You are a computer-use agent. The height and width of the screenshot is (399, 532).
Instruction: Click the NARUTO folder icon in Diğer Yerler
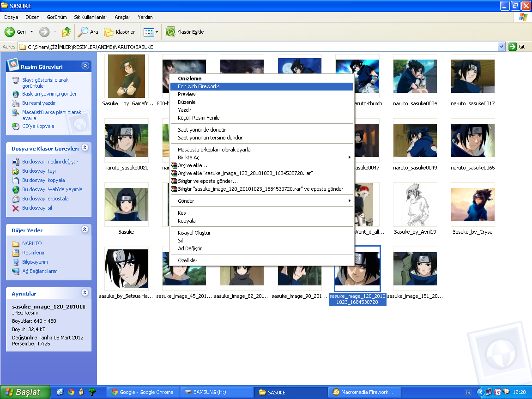[x=16, y=244]
